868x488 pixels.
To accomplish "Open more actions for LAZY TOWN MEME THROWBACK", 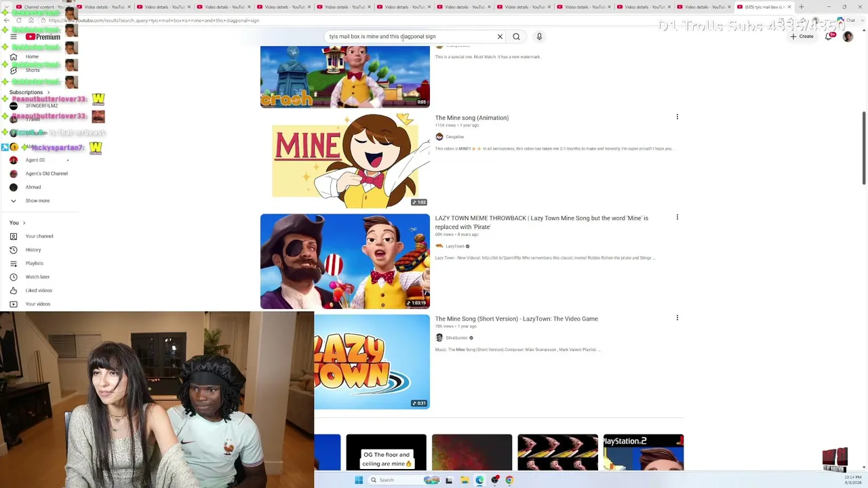I will point(677,218).
